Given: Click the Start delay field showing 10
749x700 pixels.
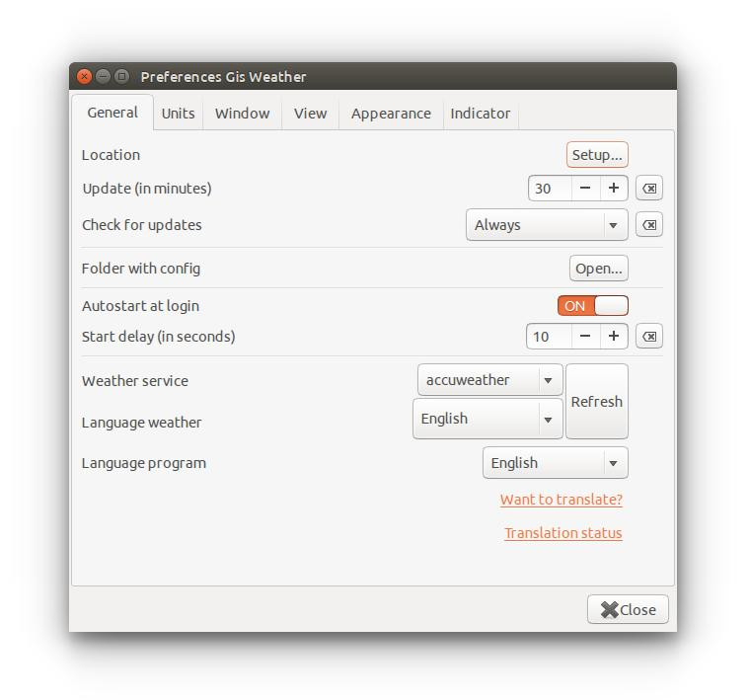Looking at the screenshot, I should (x=549, y=337).
